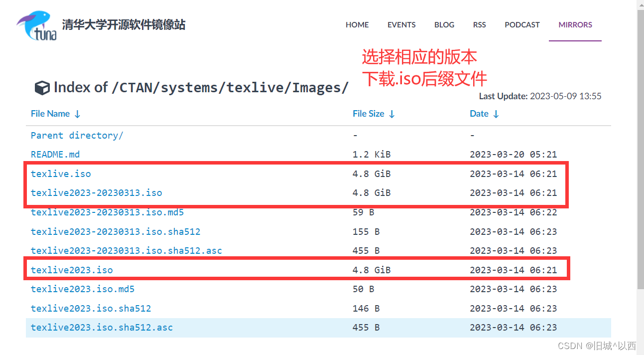Download texlive2023-20230313.iso
This screenshot has height=355, width=644.
pos(97,192)
